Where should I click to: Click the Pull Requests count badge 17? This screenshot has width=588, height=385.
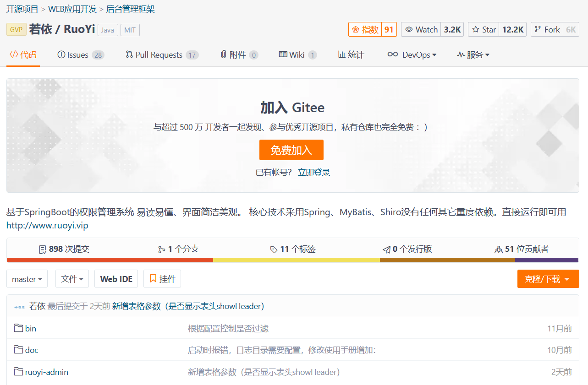(x=192, y=55)
